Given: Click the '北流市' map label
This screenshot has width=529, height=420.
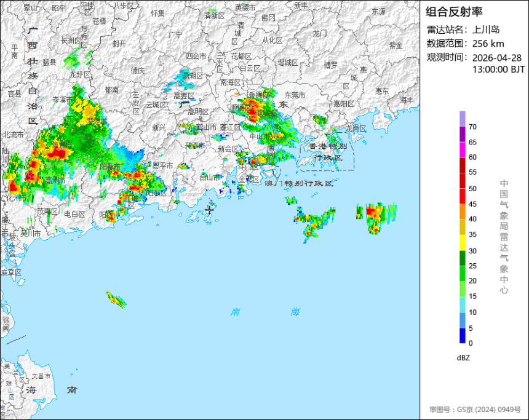Looking at the screenshot, I should coord(14,135).
